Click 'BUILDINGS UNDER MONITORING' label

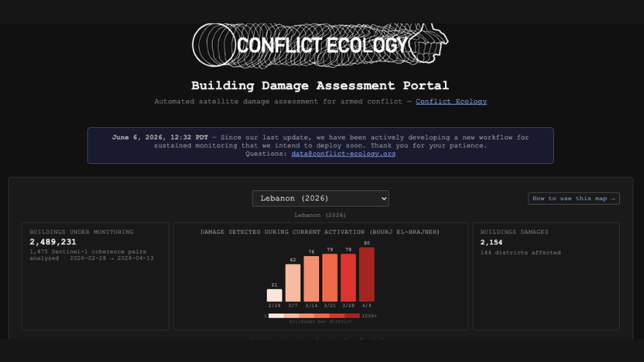click(81, 232)
